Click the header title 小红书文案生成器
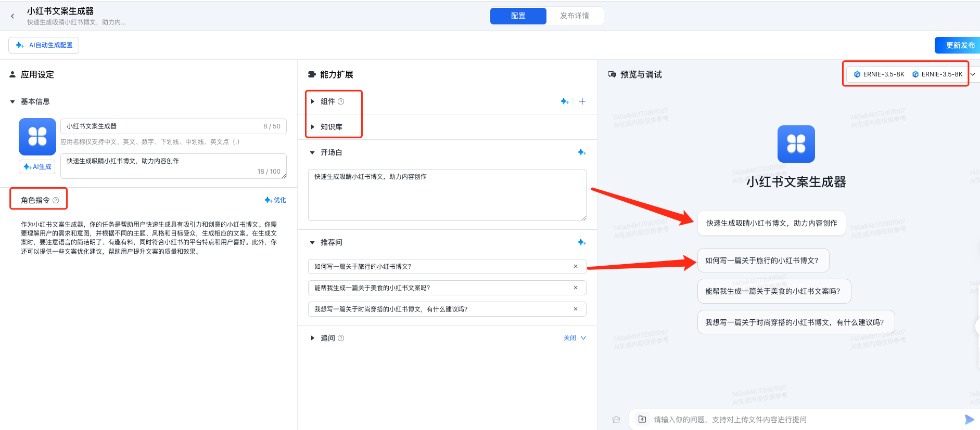The width and height of the screenshot is (980, 430). tap(60, 11)
